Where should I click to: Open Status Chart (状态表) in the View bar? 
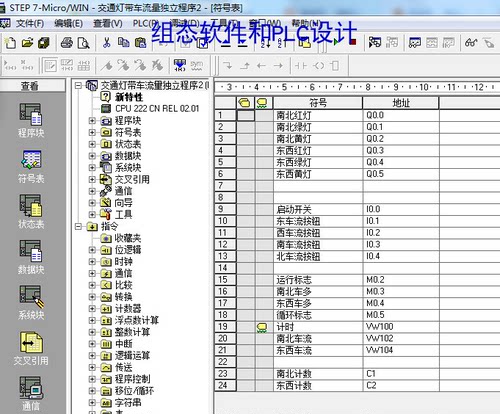tap(31, 211)
